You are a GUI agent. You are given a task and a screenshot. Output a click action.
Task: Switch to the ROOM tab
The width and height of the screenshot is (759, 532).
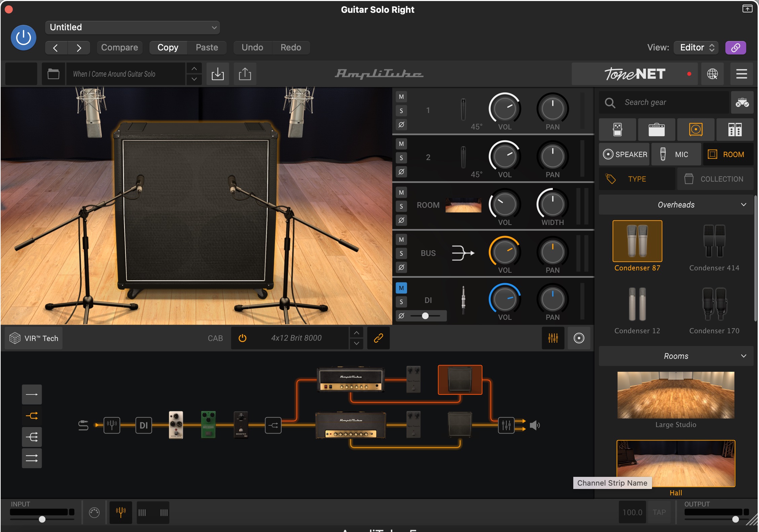728,154
